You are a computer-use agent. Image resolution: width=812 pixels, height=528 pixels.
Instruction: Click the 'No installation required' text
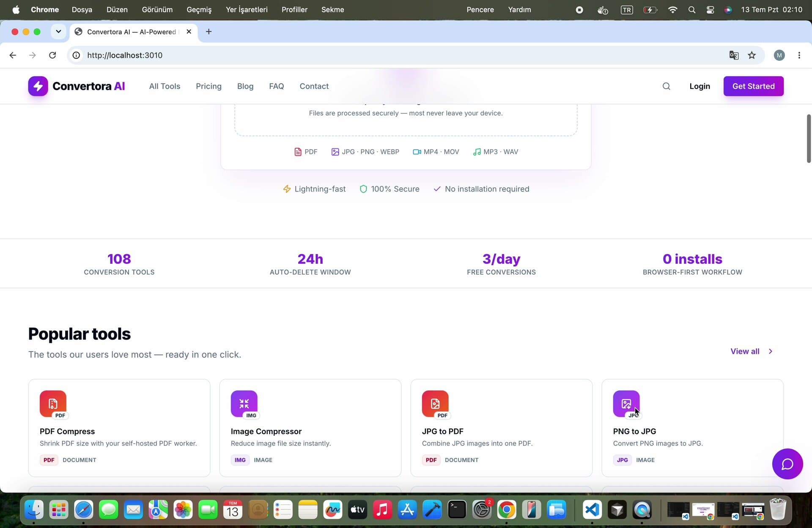[x=487, y=189]
